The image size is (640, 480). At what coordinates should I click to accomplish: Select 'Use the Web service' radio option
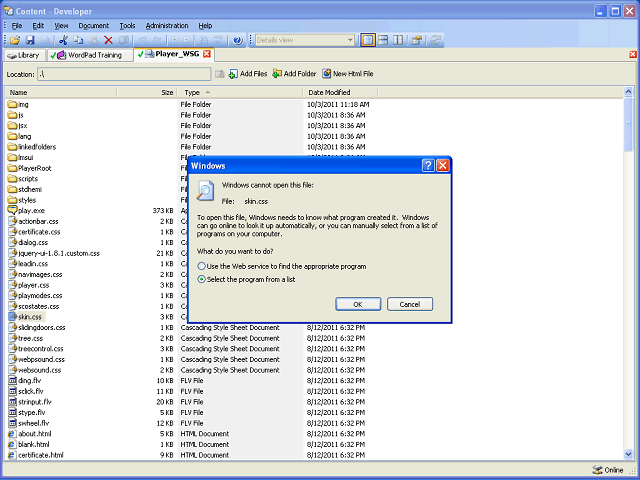(x=201, y=266)
